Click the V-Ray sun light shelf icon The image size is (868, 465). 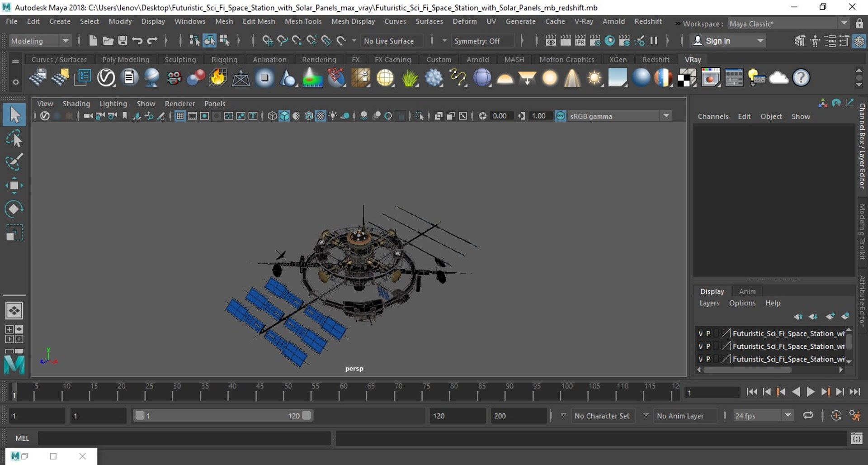coord(594,78)
